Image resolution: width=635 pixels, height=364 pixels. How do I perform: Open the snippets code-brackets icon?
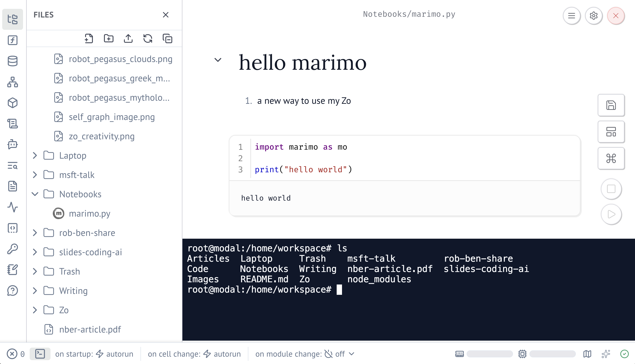[x=13, y=228]
